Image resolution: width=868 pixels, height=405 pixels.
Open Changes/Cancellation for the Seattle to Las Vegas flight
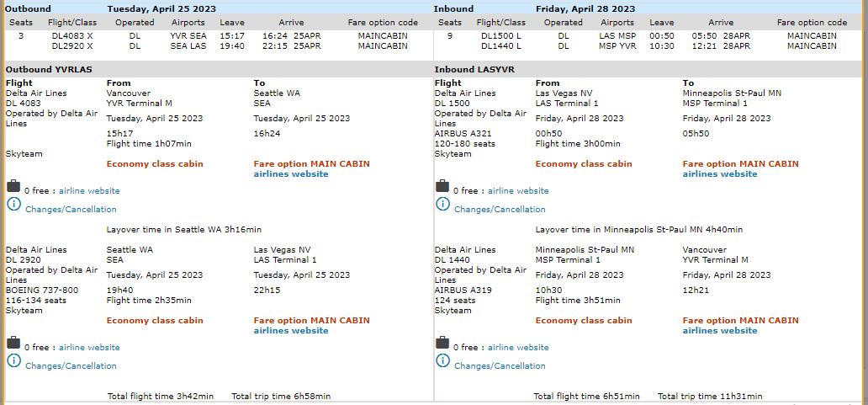point(71,366)
